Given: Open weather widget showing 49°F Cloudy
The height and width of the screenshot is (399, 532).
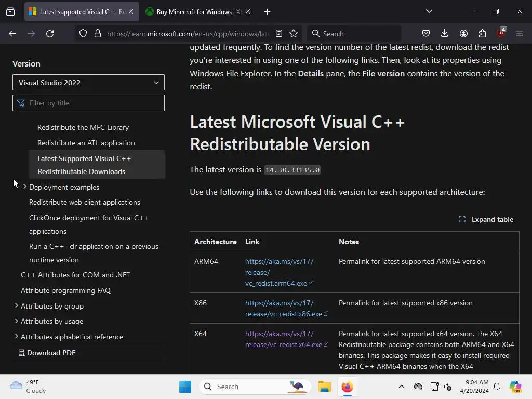Looking at the screenshot, I should (x=28, y=387).
